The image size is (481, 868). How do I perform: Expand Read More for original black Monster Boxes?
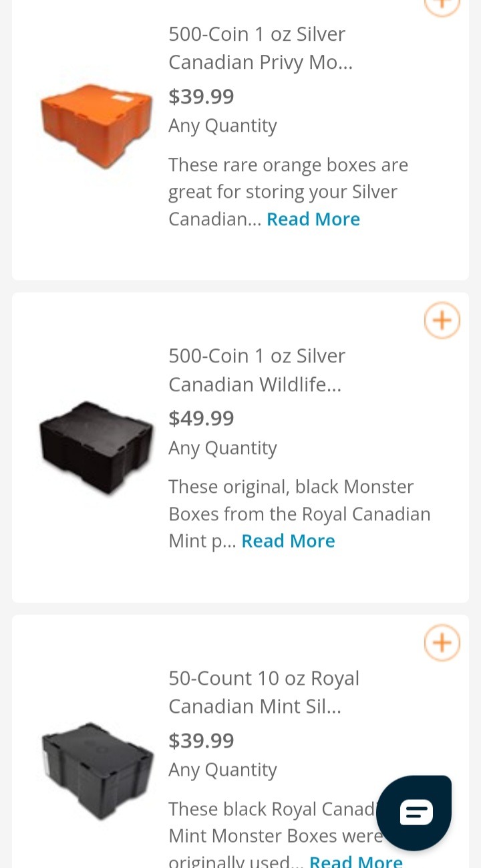[288, 541]
